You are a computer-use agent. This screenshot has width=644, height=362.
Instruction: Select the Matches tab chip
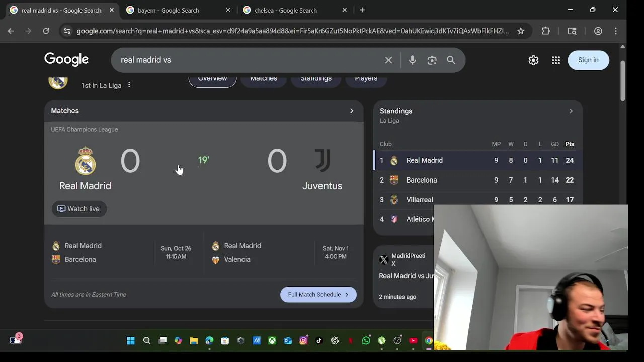(264, 80)
